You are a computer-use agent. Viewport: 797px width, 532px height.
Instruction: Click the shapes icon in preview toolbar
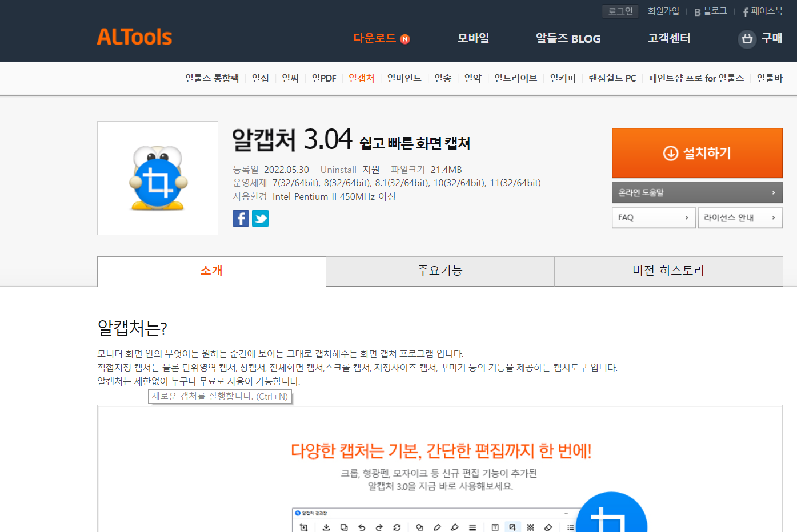[x=419, y=527]
